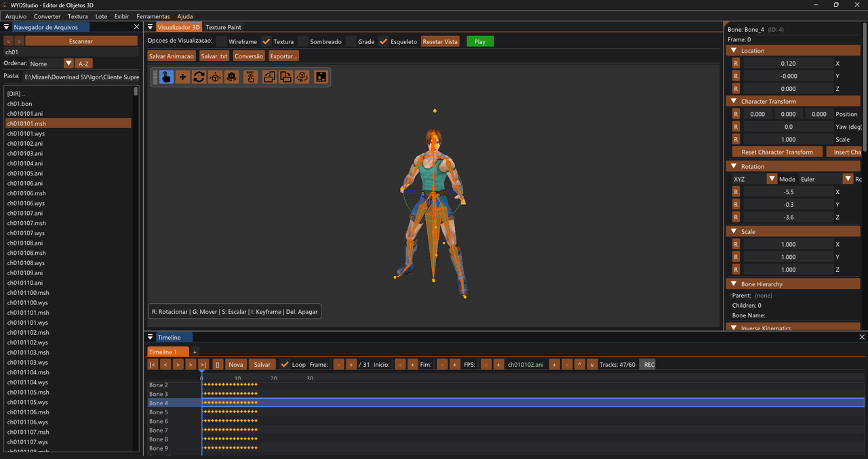Click the redo stacked-squares icon
The image size is (868, 459).
[285, 77]
